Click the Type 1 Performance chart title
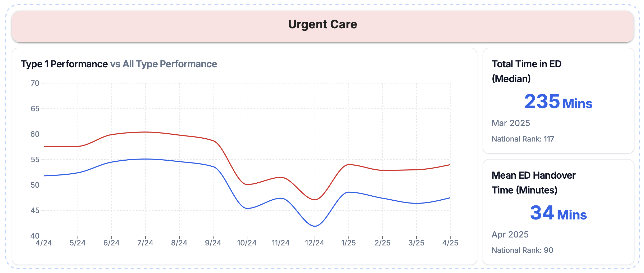 click(64, 64)
